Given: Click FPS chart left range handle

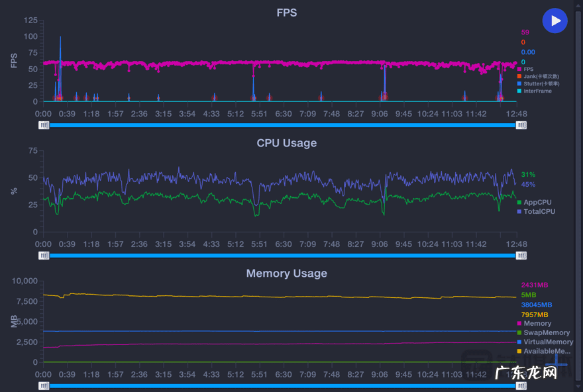Looking at the screenshot, I should (44, 125).
